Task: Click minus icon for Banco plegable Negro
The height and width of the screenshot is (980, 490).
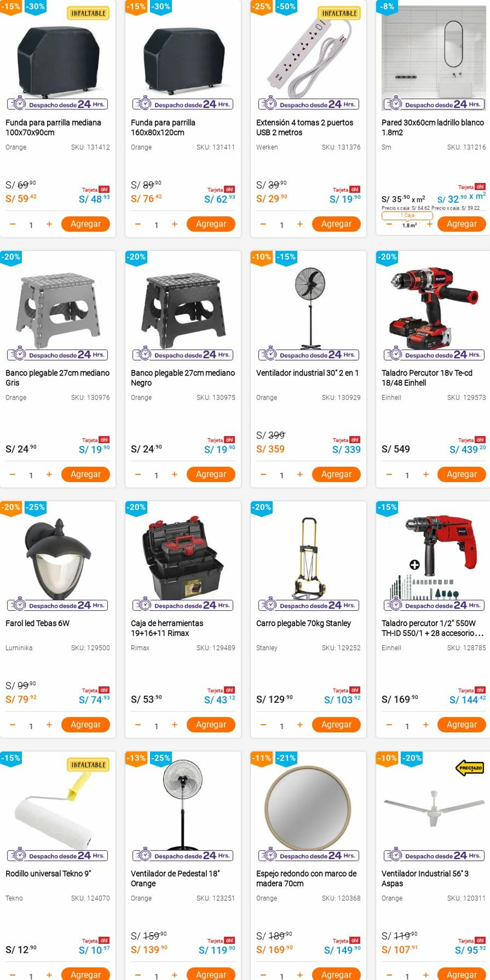Action: coord(138,475)
